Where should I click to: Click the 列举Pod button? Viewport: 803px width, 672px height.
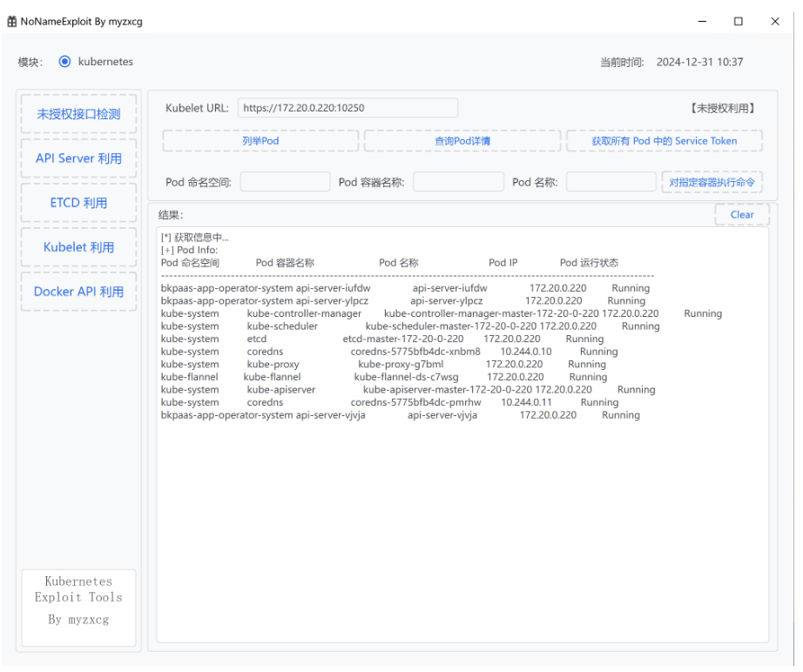pyautogui.click(x=260, y=141)
